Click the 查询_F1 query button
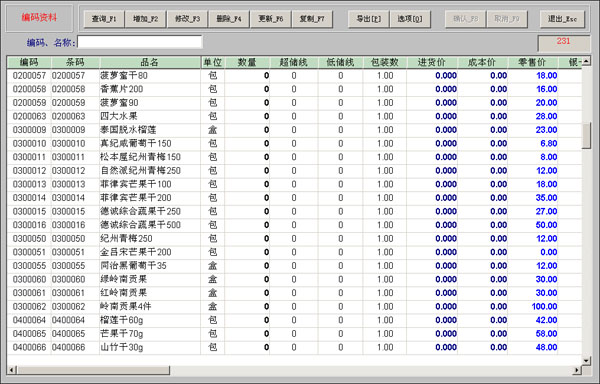This screenshot has width=600, height=384. (104, 19)
